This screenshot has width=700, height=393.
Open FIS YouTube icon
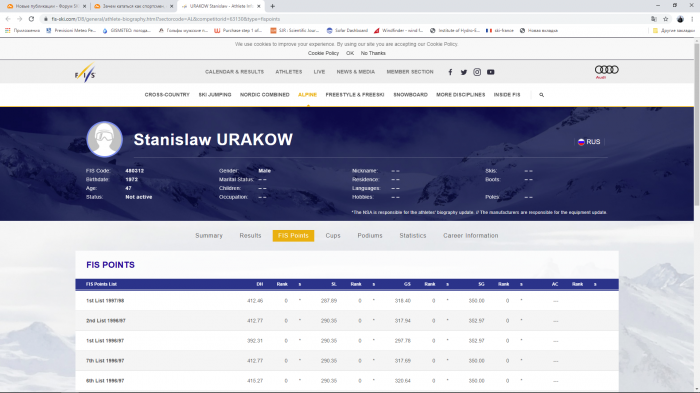[491, 72]
